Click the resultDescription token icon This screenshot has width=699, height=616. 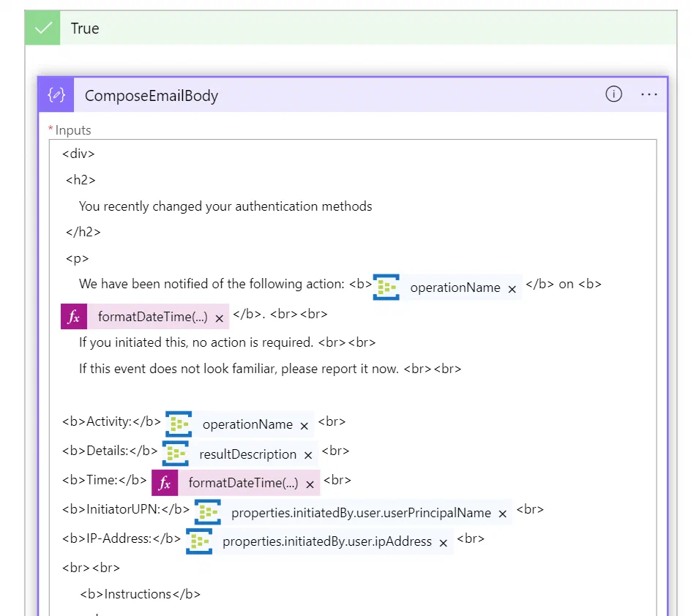(x=176, y=454)
